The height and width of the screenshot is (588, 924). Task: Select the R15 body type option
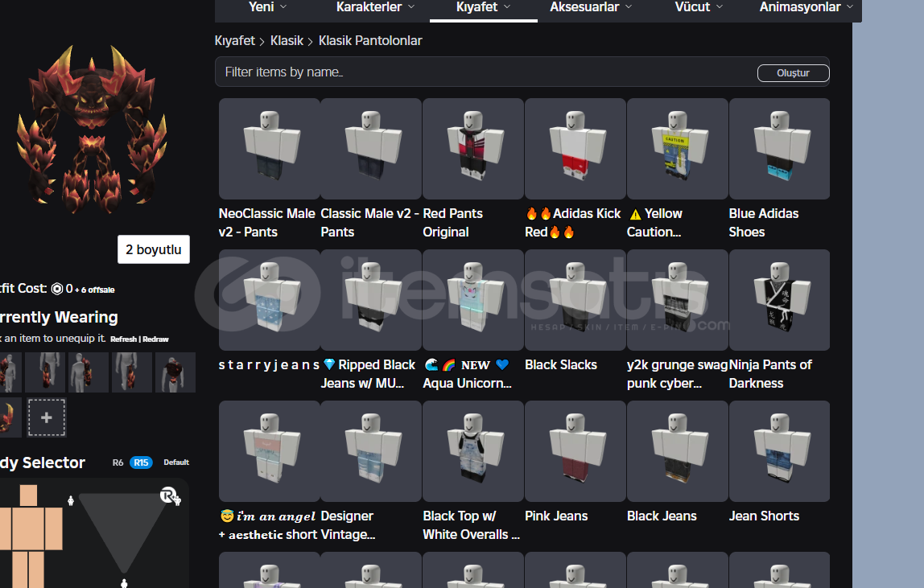[141, 463]
